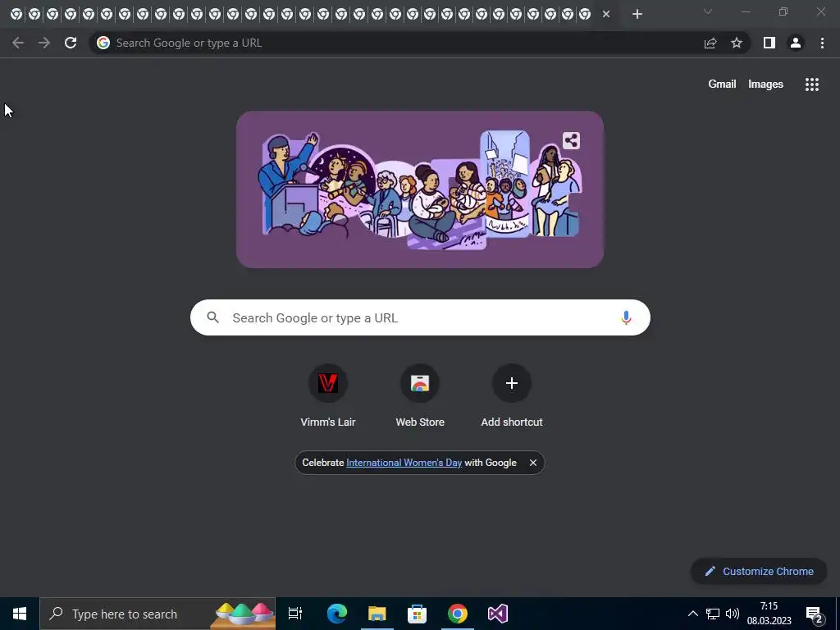Click the magnifier icon in the search box
The image size is (840, 630).
(212, 317)
